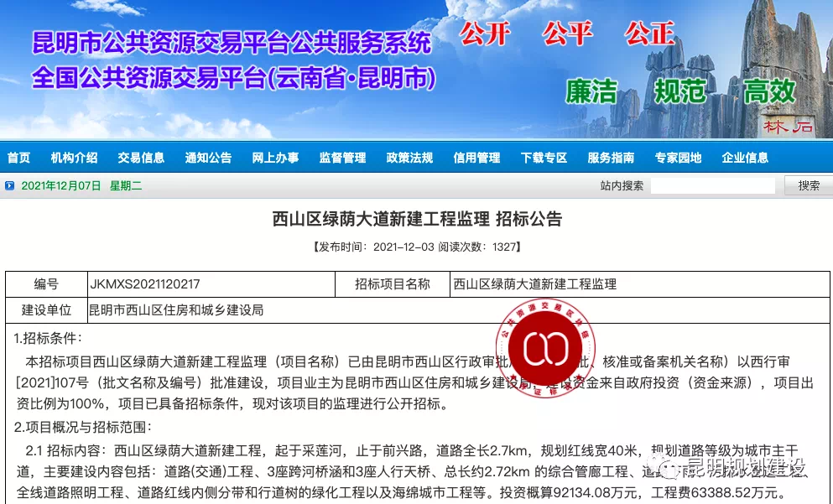Click the 编号 table header cell

pos(46,284)
